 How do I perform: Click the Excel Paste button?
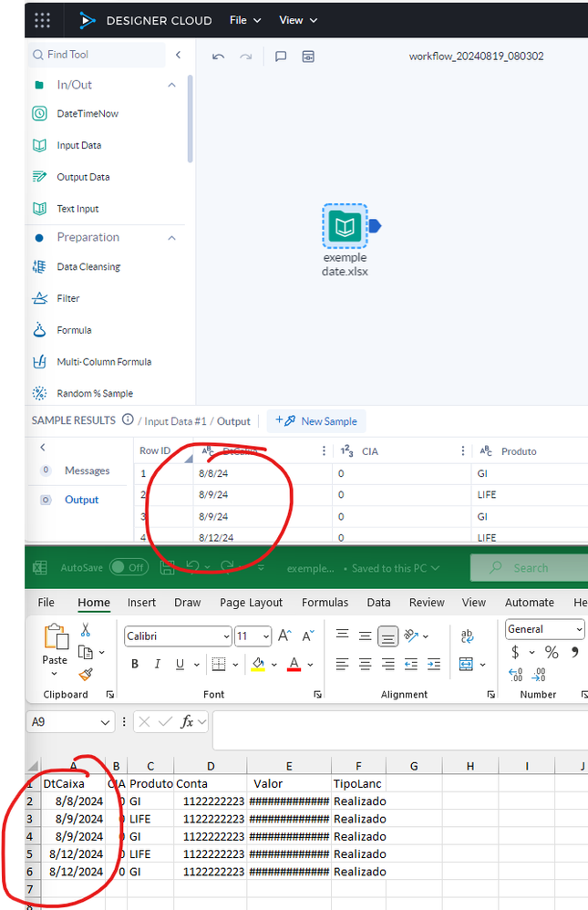coord(55,644)
